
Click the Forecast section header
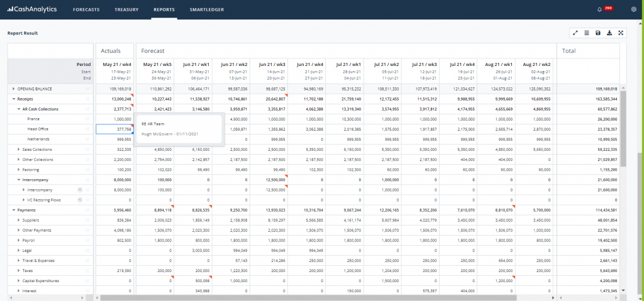coord(153,51)
